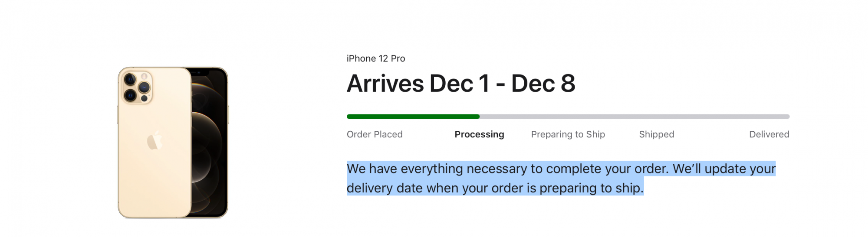Screen dimensions: 868x237
Task: Click the "iPhone 12 Pro" product name
Action: tap(375, 58)
